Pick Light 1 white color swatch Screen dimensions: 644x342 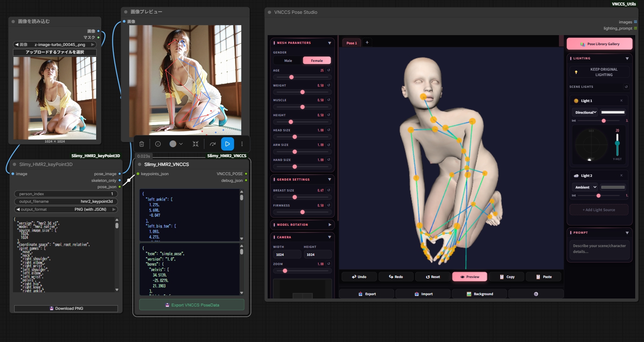(x=613, y=112)
